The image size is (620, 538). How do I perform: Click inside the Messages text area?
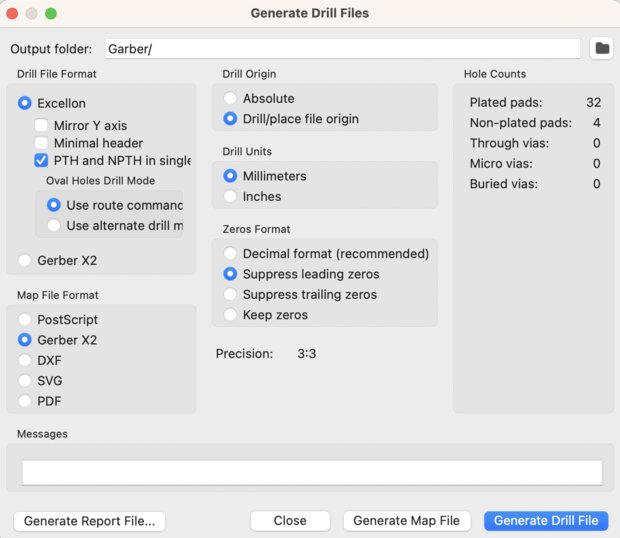312,472
